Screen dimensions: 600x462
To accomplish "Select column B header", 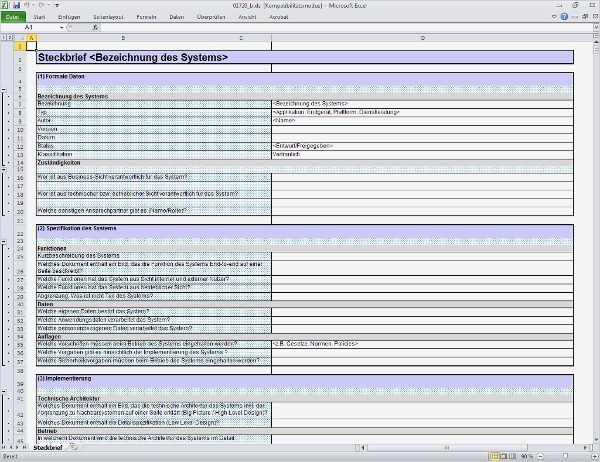I will [123, 38].
